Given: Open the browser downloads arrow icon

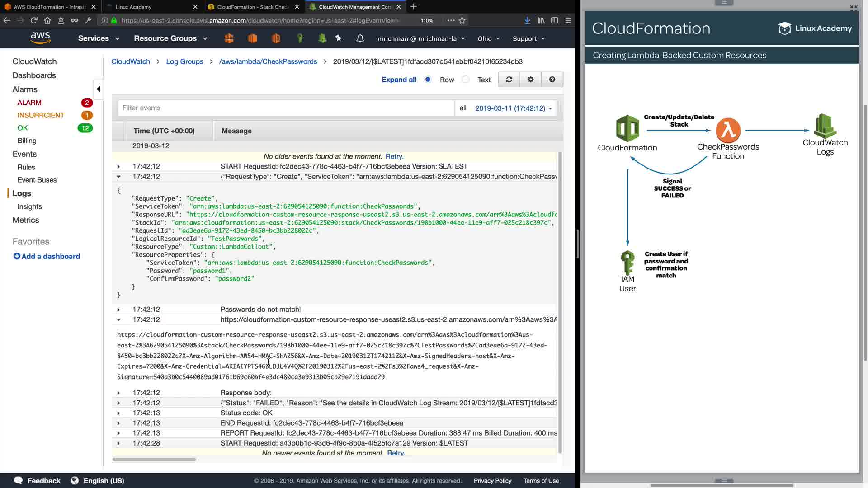Looking at the screenshot, I should (527, 20).
